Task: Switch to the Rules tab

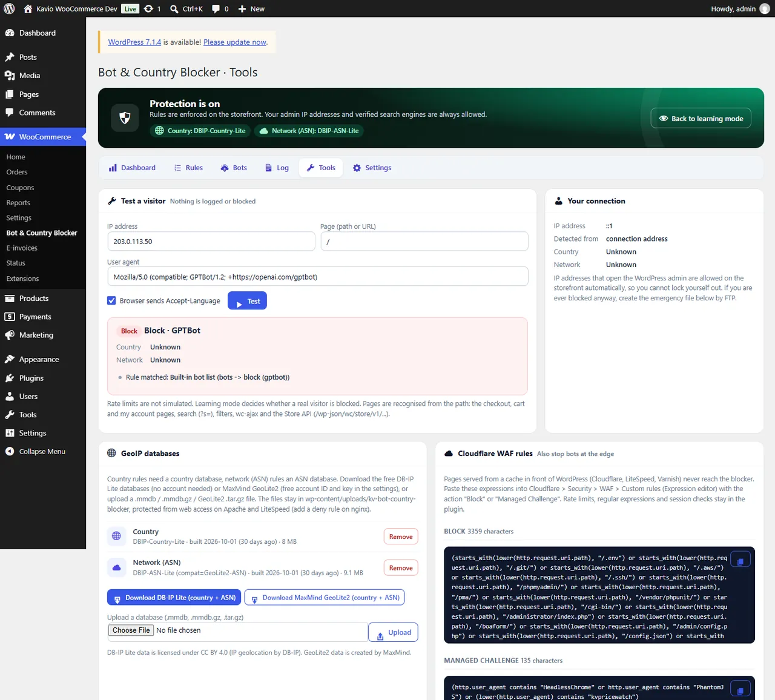Action: (188, 168)
